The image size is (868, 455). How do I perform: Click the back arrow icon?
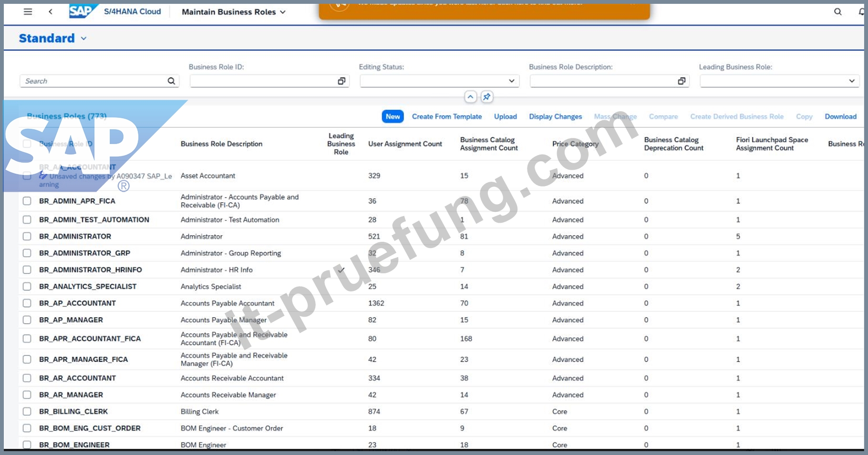click(x=51, y=11)
